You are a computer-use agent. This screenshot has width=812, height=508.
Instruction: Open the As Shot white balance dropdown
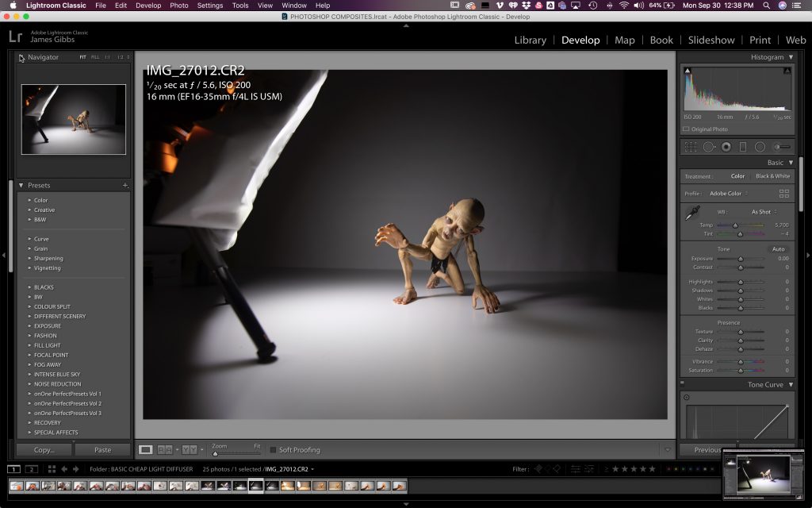click(x=764, y=212)
